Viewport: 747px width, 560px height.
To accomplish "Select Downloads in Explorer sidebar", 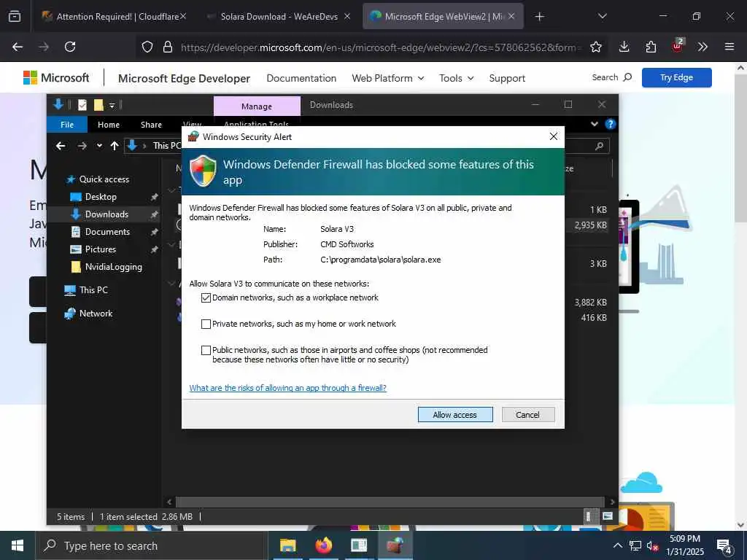I will pos(107,214).
